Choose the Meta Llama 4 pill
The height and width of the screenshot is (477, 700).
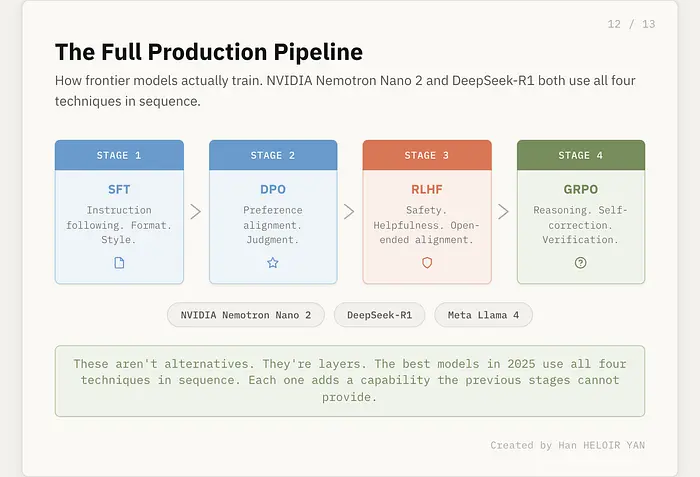[483, 315]
